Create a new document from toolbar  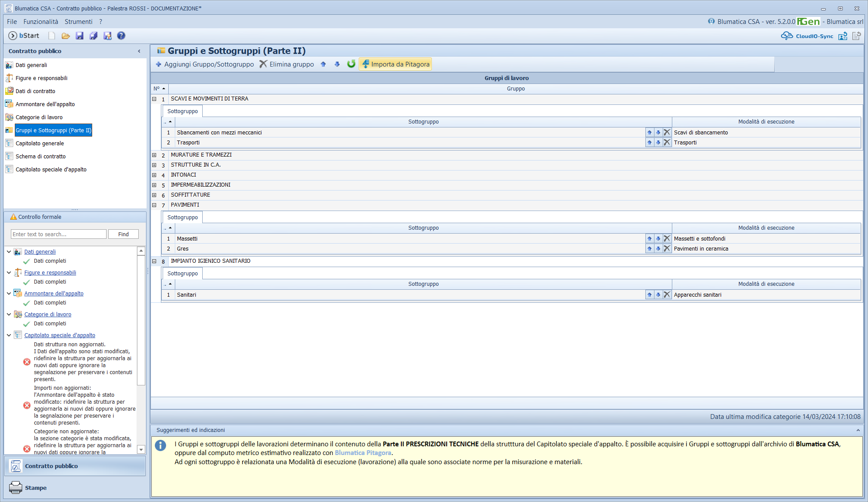coord(52,36)
